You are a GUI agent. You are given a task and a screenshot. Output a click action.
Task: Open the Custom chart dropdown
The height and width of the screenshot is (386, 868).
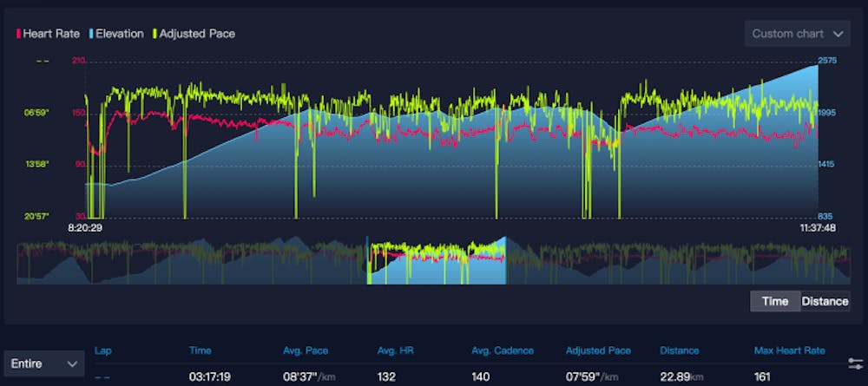[797, 34]
